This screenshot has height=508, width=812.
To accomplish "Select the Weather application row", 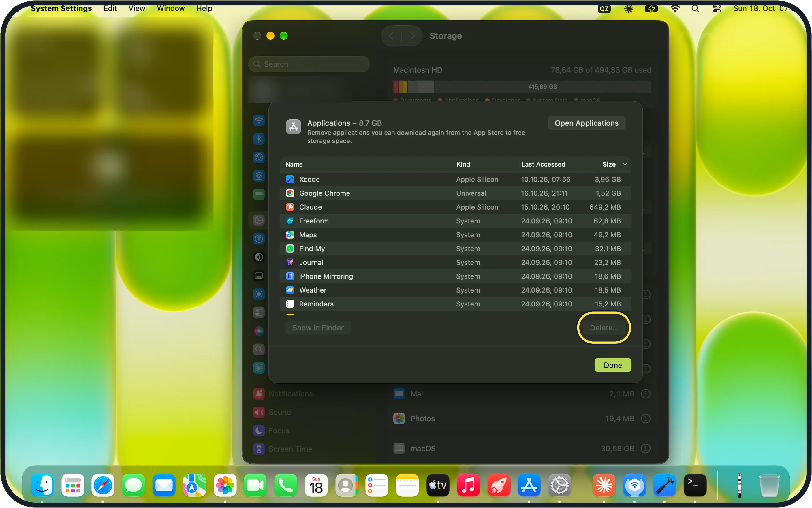I will pos(455,290).
